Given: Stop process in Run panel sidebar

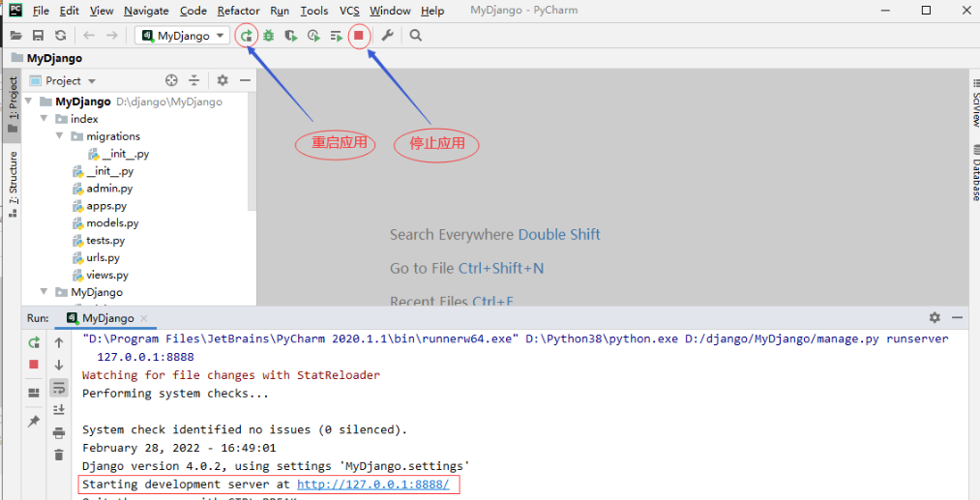Looking at the screenshot, I should 34,365.
